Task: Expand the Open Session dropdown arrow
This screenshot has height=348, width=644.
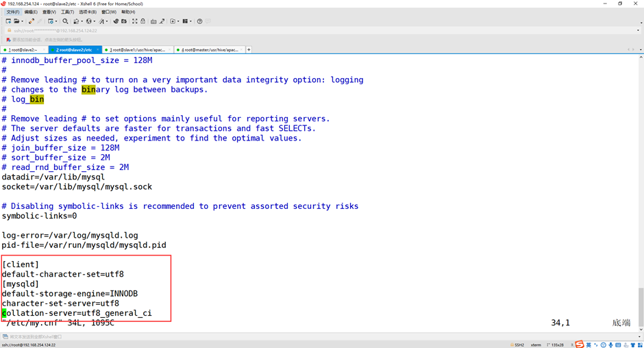Action: pyautogui.click(x=22, y=21)
